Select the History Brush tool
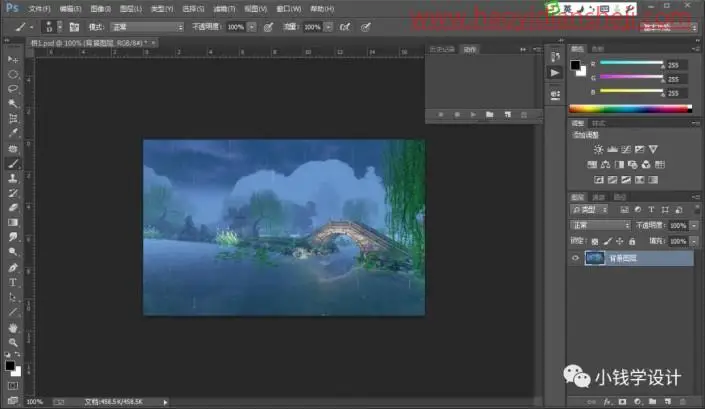 point(13,193)
